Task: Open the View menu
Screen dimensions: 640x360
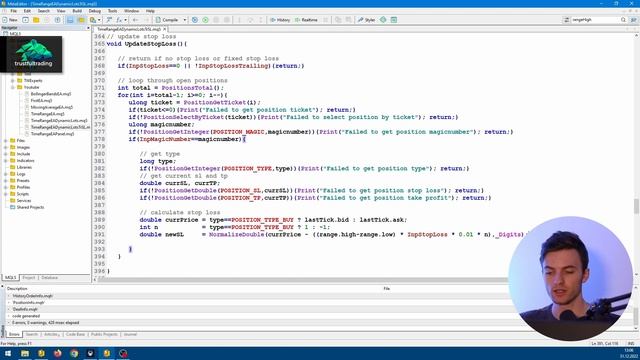Action: pos(61,11)
